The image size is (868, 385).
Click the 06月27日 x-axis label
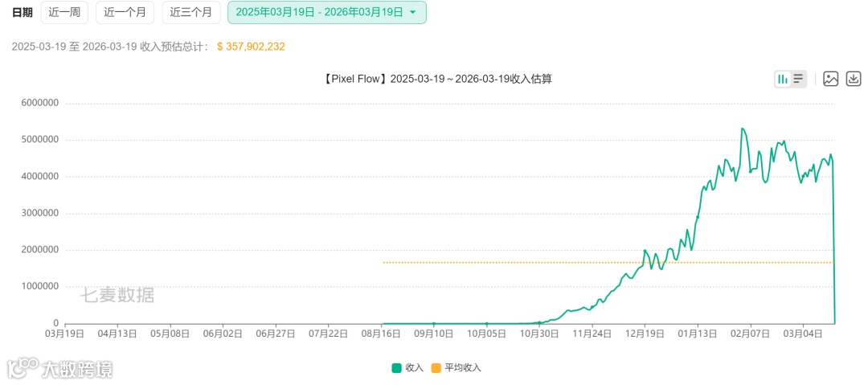[x=276, y=334]
